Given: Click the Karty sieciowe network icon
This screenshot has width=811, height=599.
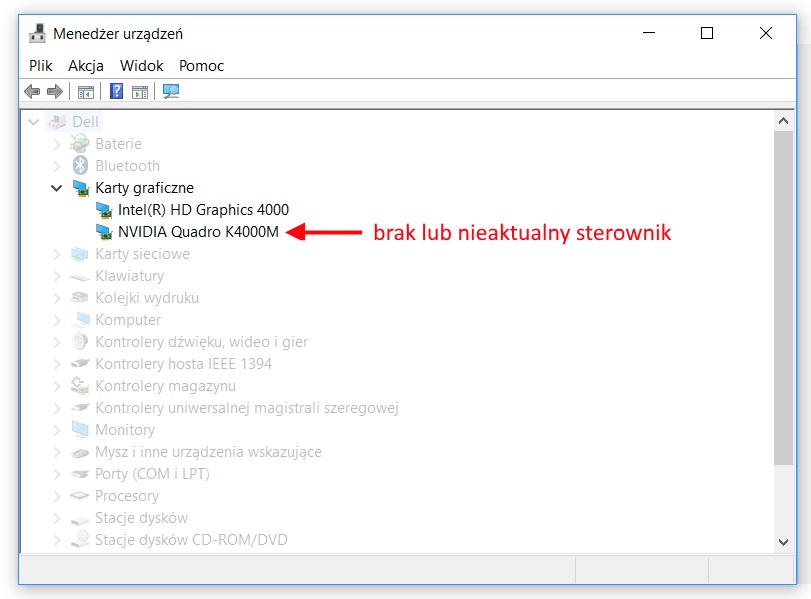Looking at the screenshot, I should point(80,254).
